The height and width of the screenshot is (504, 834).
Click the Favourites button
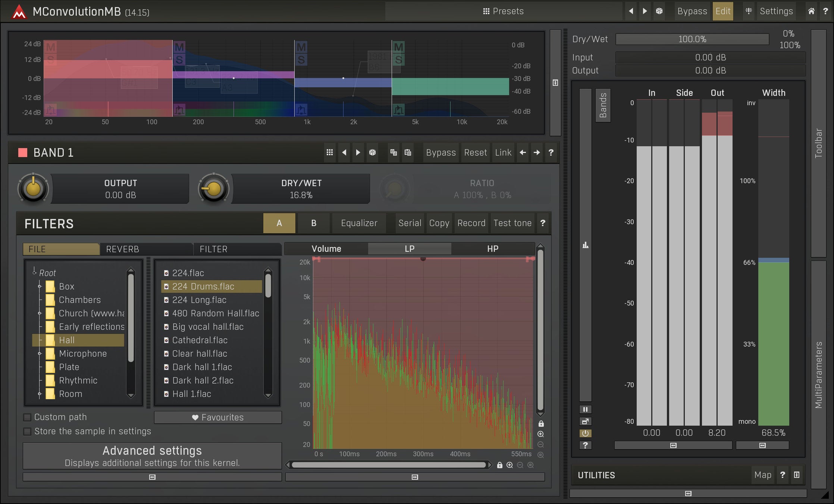pos(218,417)
